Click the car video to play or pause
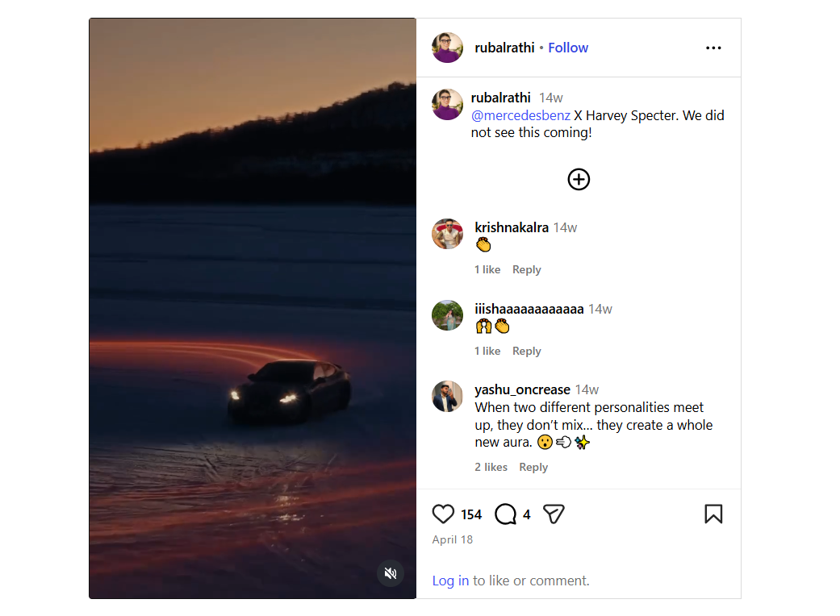Viewport: 840px width, 616px height. 253,308
